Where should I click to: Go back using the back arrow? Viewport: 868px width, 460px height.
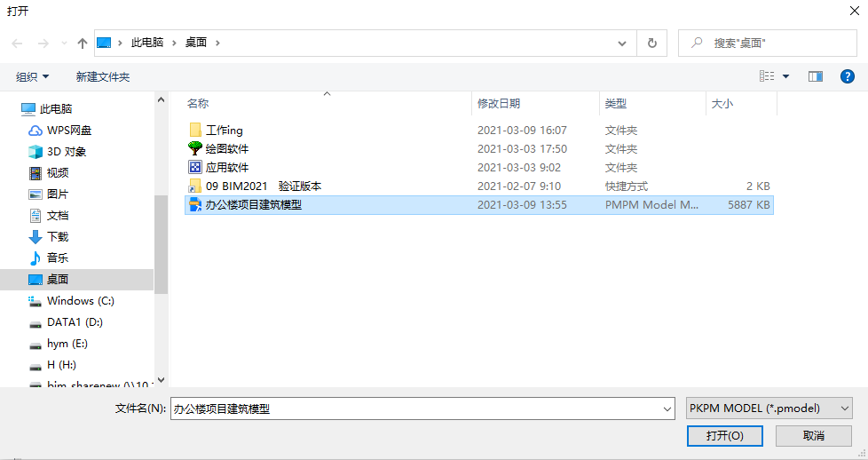[17, 44]
